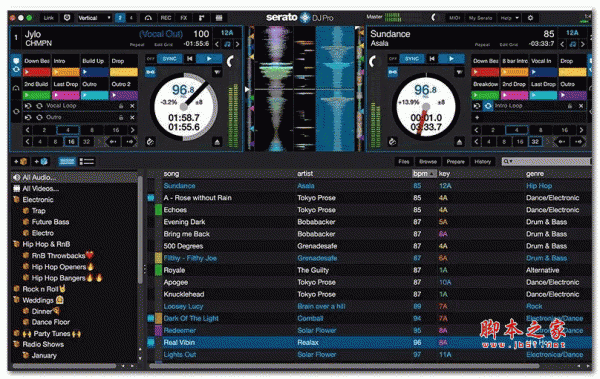The height and width of the screenshot is (379, 600).
Task: Open the Files panel tab
Action: tap(404, 162)
